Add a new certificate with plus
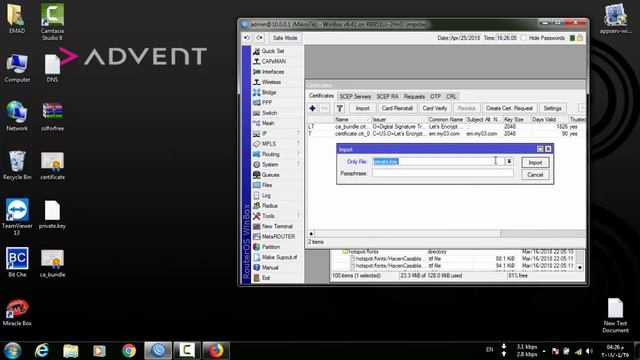 (312, 108)
